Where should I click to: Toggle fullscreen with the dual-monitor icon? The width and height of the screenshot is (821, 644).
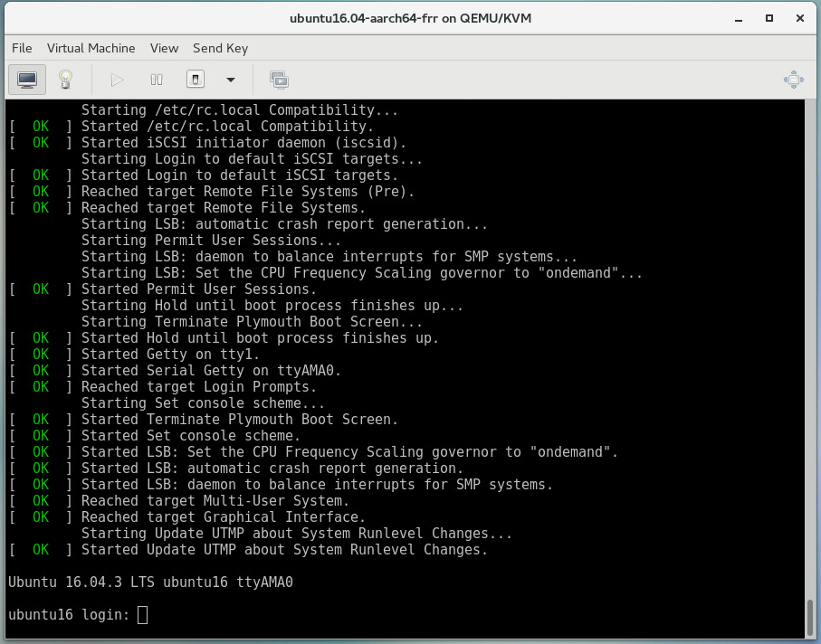[279, 80]
